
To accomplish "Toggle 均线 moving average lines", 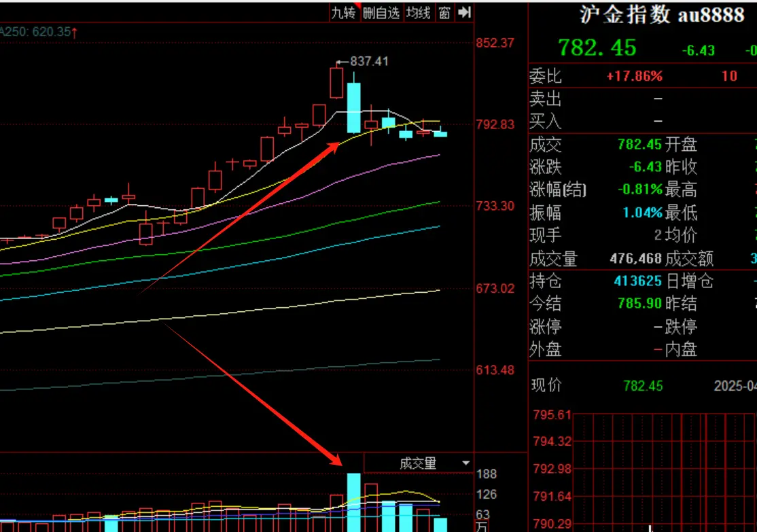I will tap(418, 12).
